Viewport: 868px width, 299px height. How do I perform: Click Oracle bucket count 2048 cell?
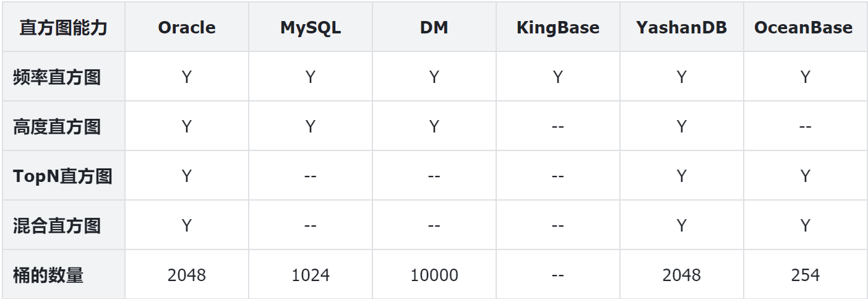tap(187, 275)
